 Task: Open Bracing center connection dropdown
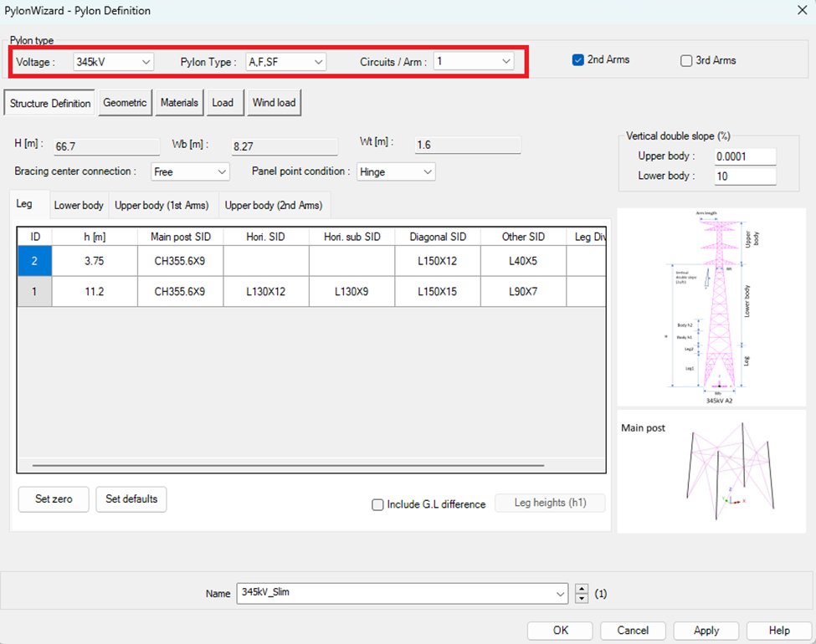point(190,171)
